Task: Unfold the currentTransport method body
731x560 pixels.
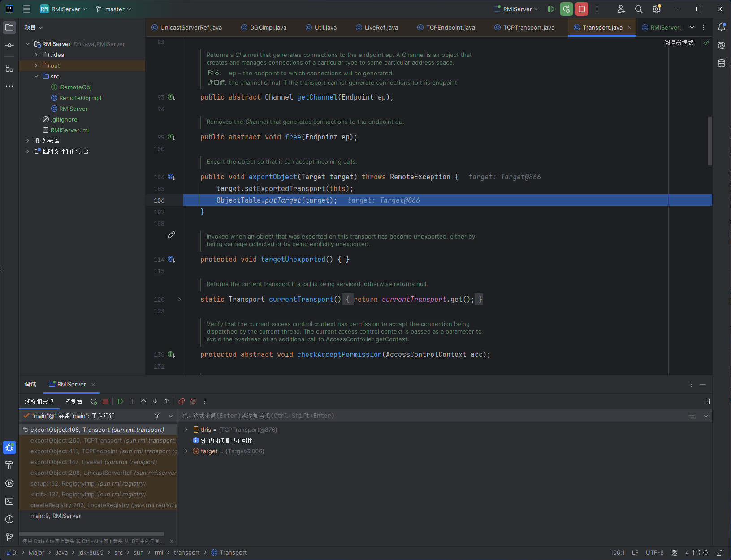Action: click(x=180, y=299)
